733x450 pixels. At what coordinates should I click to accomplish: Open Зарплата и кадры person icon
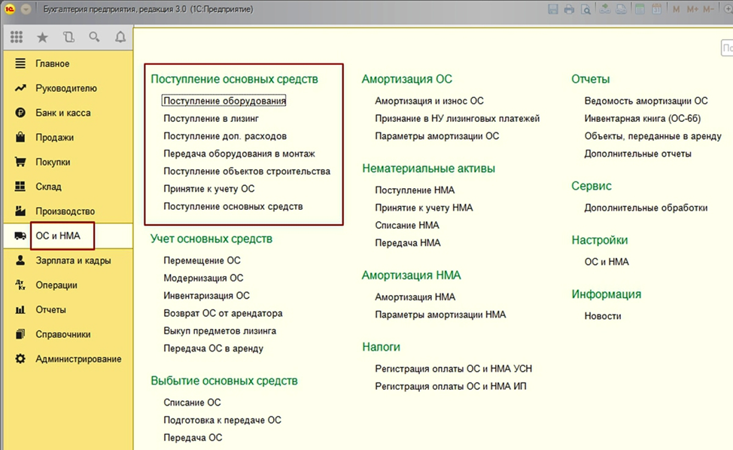point(20,260)
